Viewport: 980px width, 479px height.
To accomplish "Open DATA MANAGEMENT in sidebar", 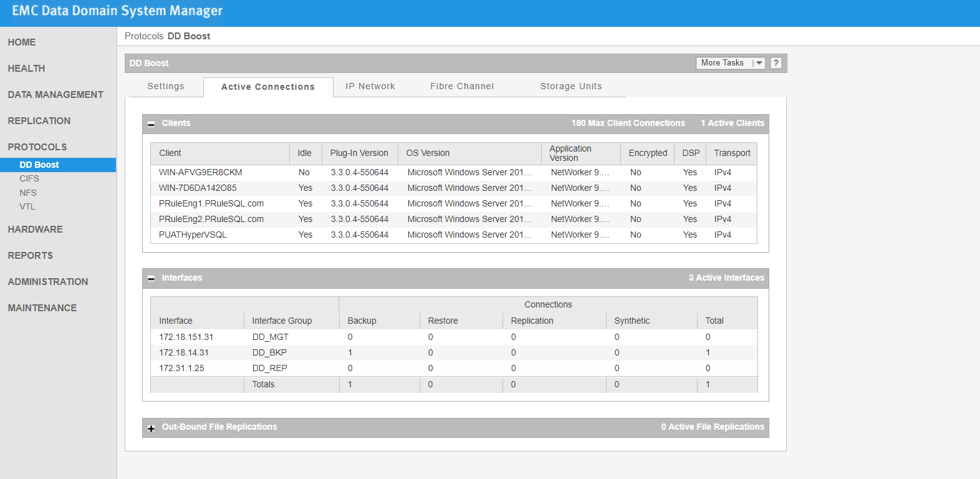I will click(55, 95).
